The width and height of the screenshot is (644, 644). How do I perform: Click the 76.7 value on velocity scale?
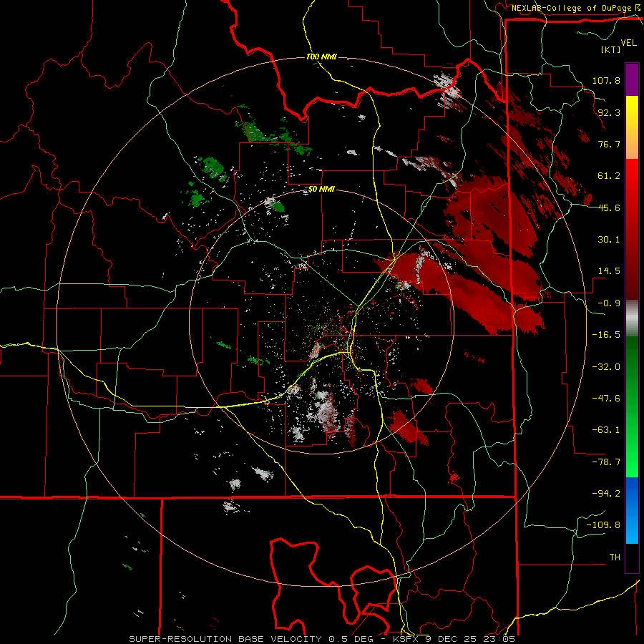pos(609,144)
